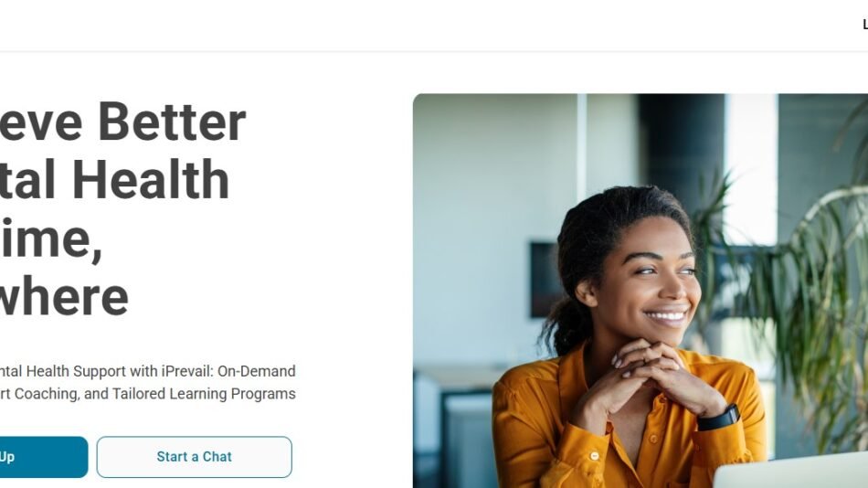868x488 pixels.
Task: Click the "tal Health" heading line
Action: point(114,180)
